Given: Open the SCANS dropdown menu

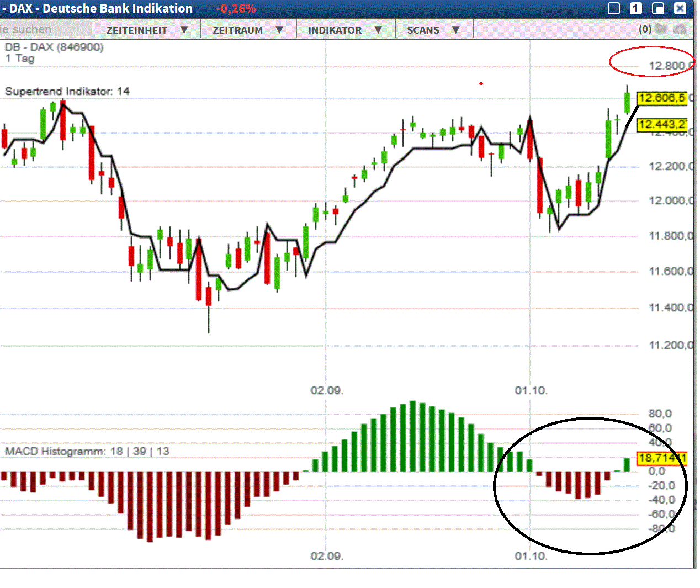Looking at the screenshot, I should [433, 30].
